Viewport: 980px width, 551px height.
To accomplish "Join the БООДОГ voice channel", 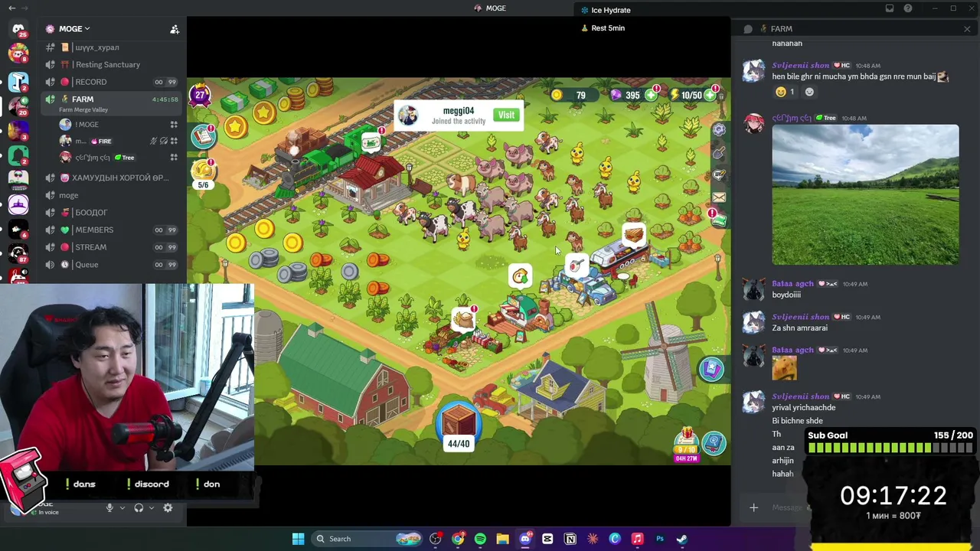I will pyautogui.click(x=113, y=212).
